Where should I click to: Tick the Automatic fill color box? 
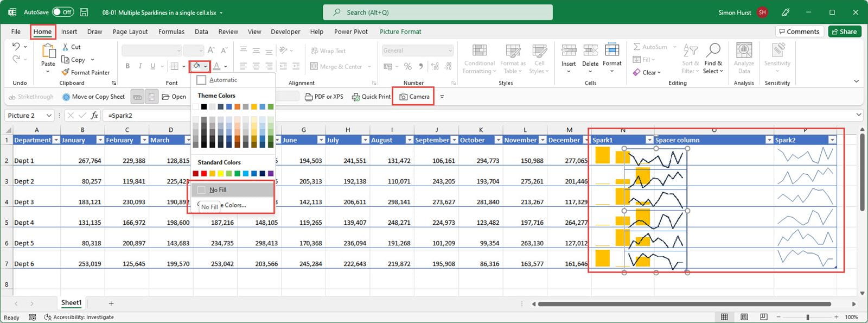tap(201, 80)
